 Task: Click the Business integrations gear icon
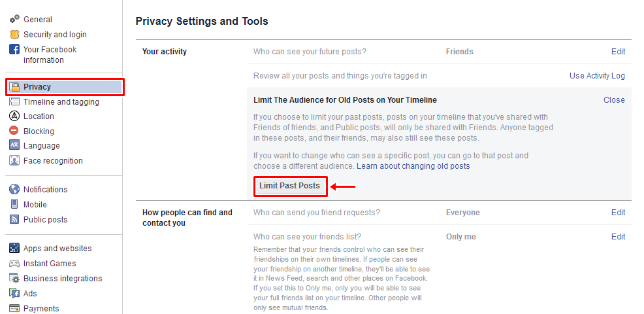[x=14, y=278]
